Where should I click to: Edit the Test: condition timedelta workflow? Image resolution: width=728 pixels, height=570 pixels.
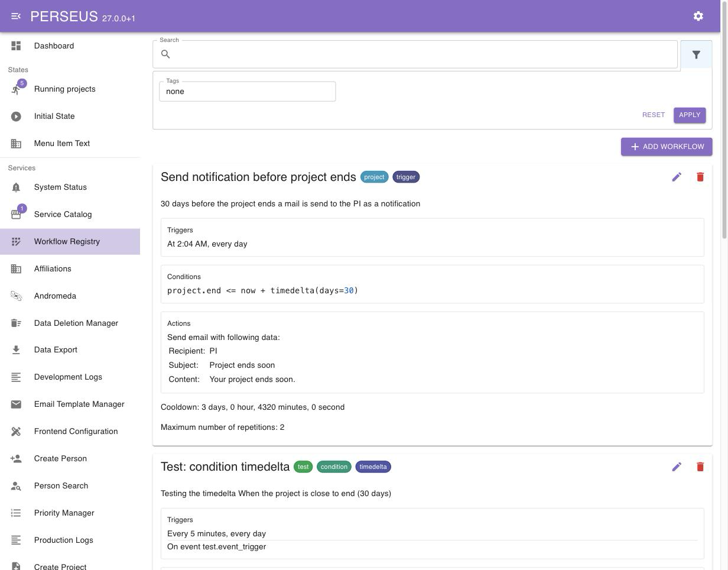coord(677,467)
